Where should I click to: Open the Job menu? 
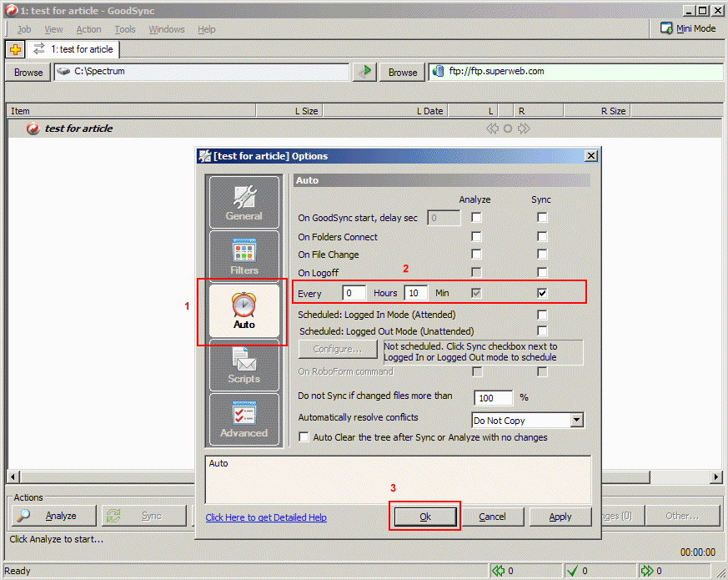coord(24,29)
